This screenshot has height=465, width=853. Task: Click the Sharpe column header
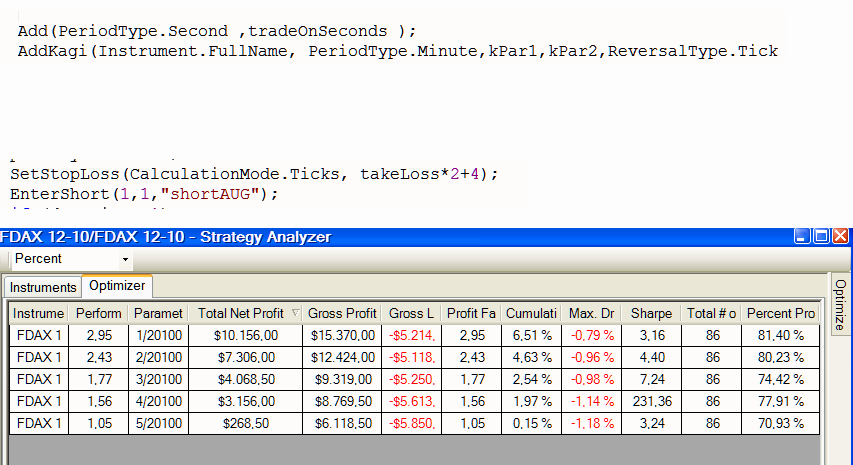[x=651, y=313]
